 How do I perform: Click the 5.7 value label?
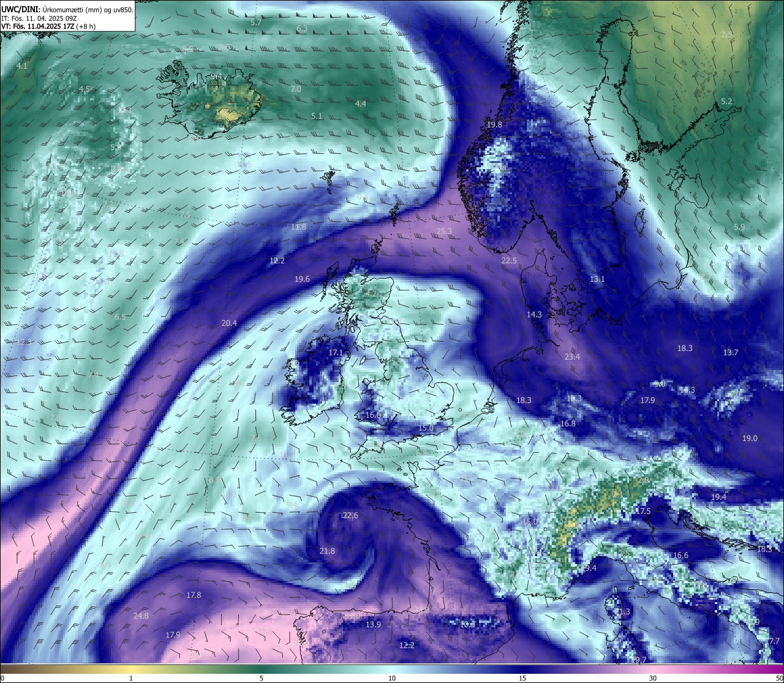[x=256, y=22]
